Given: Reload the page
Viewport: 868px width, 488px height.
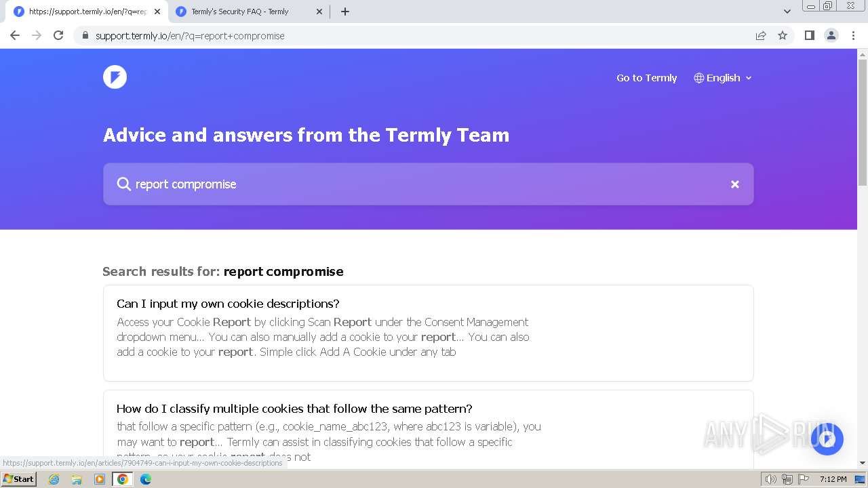Looking at the screenshot, I should (x=58, y=35).
